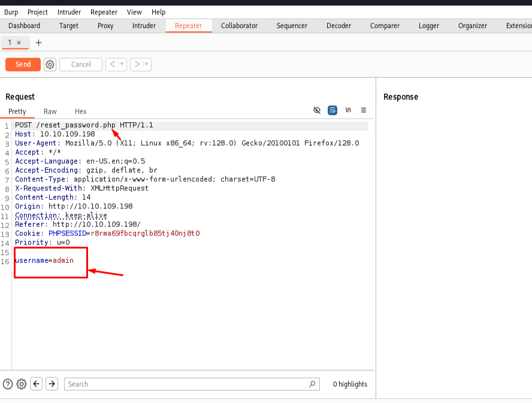Toggle line wrap icon in Request toolbar

(x=332, y=110)
